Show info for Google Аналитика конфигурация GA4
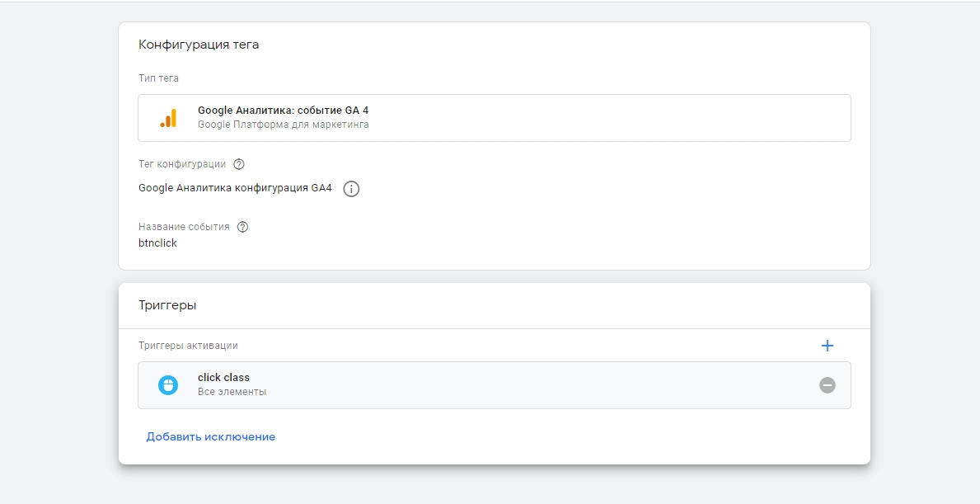The height and width of the screenshot is (504, 980). click(351, 189)
